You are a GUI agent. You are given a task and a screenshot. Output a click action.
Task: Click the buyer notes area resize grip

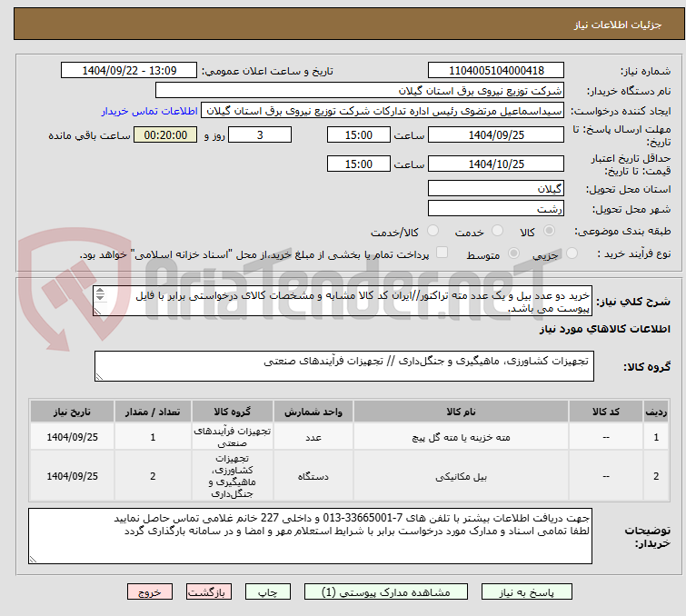point(34,559)
